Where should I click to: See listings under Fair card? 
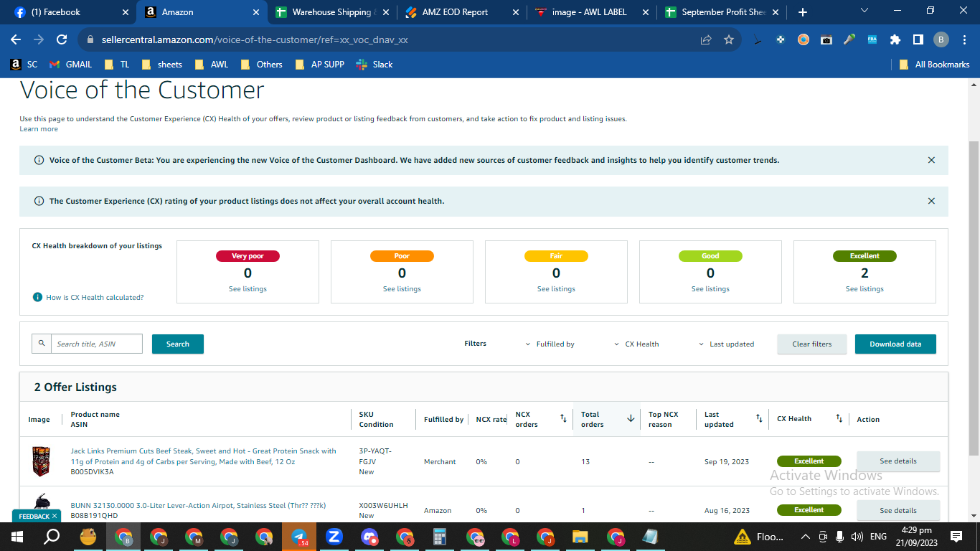pyautogui.click(x=556, y=289)
